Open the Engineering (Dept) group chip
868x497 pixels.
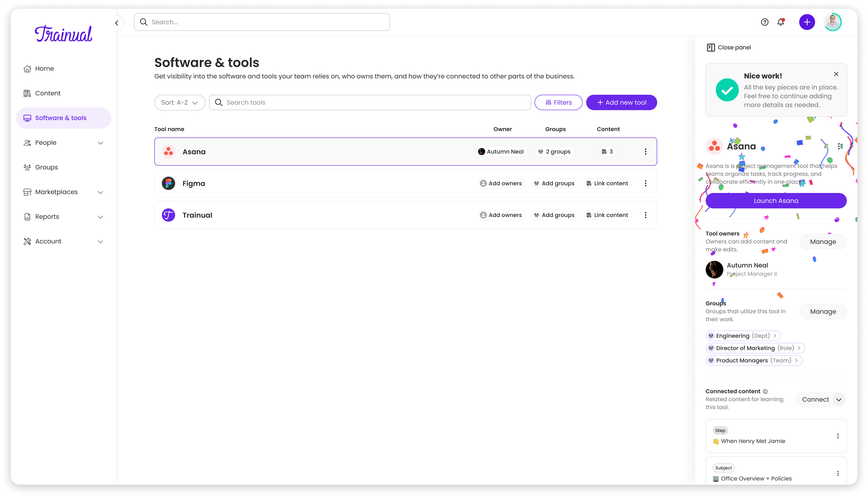click(x=743, y=336)
